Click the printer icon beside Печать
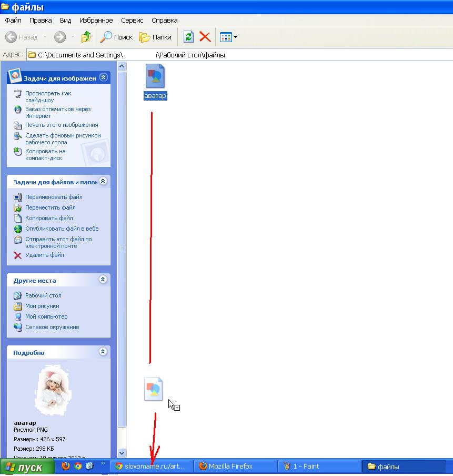Screen dimensions: 453x476 click(x=18, y=125)
